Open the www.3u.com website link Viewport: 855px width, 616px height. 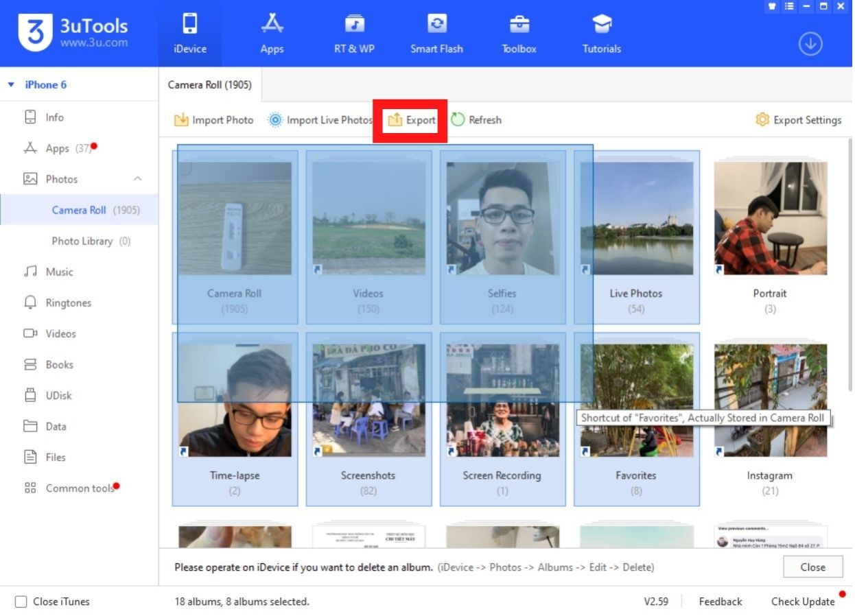point(94,43)
